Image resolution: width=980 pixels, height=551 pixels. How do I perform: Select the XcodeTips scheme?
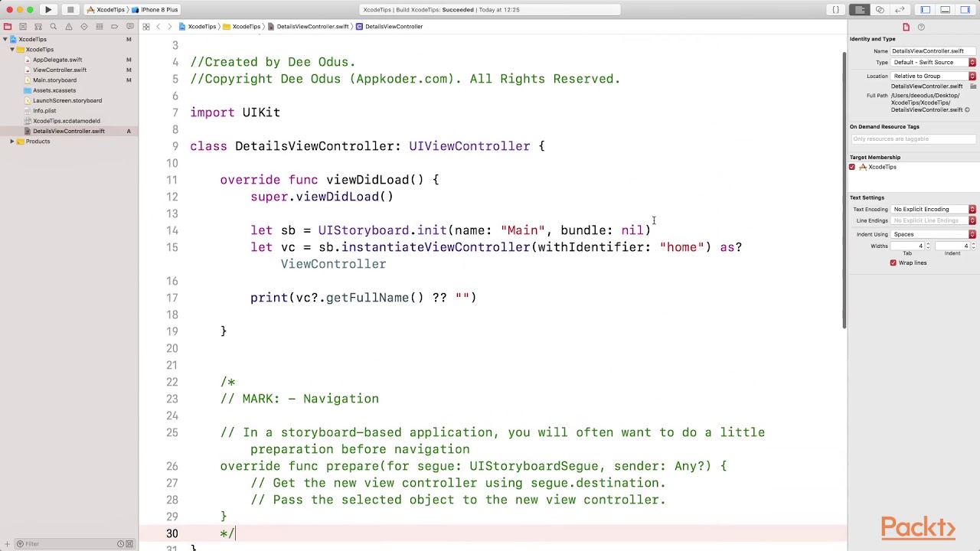(x=106, y=10)
